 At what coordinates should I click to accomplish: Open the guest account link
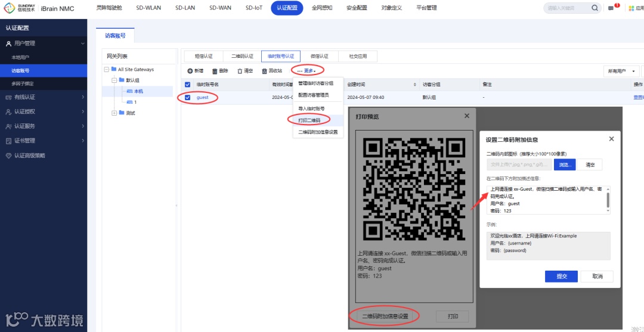203,98
